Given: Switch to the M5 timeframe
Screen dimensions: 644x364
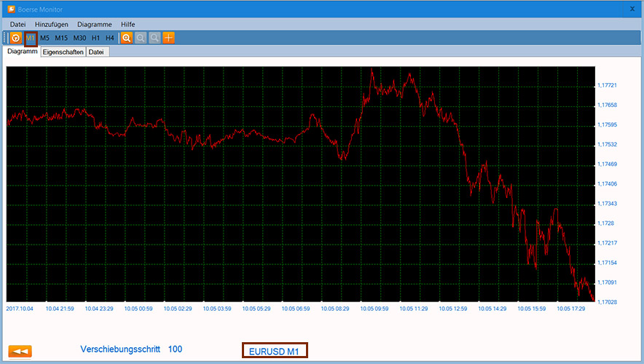Looking at the screenshot, I should tap(45, 38).
